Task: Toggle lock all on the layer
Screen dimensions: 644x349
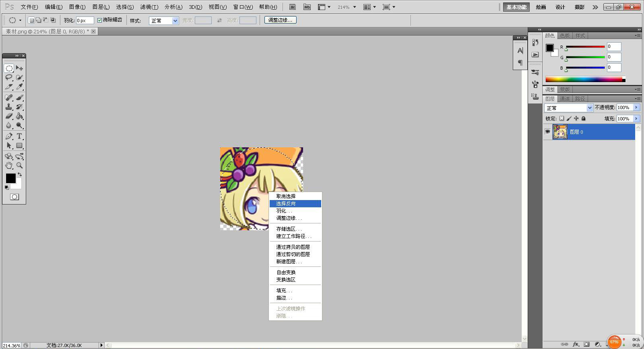Action: (583, 118)
